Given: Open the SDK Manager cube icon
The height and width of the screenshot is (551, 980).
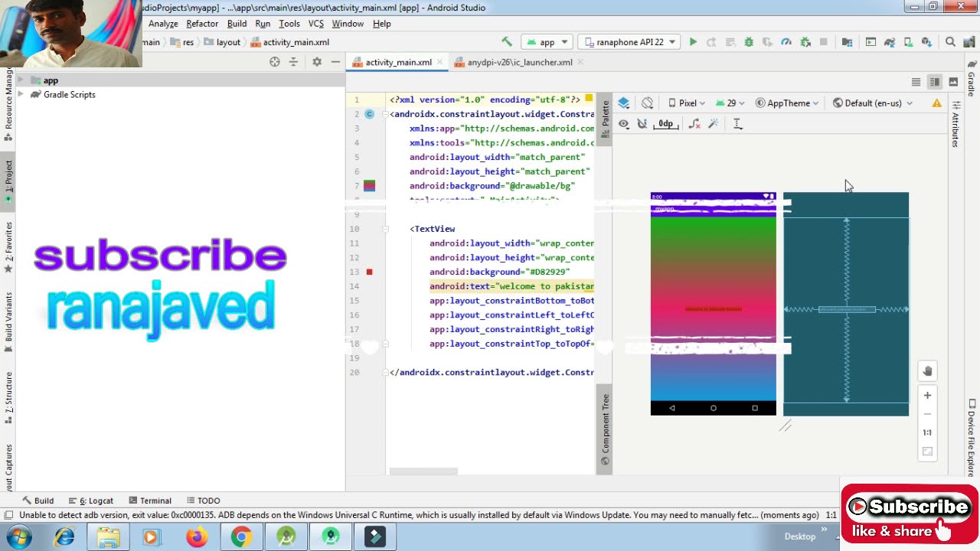Looking at the screenshot, I should pos(926,42).
